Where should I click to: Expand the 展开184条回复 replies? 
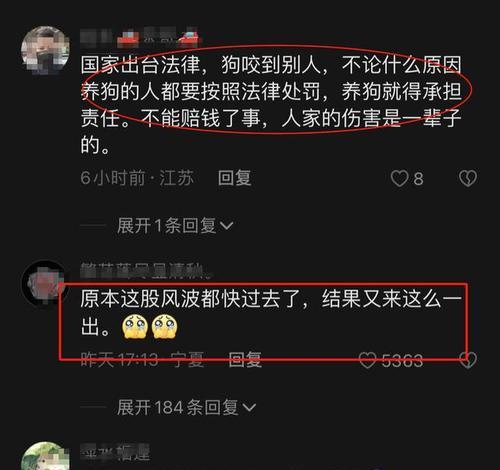(186, 407)
